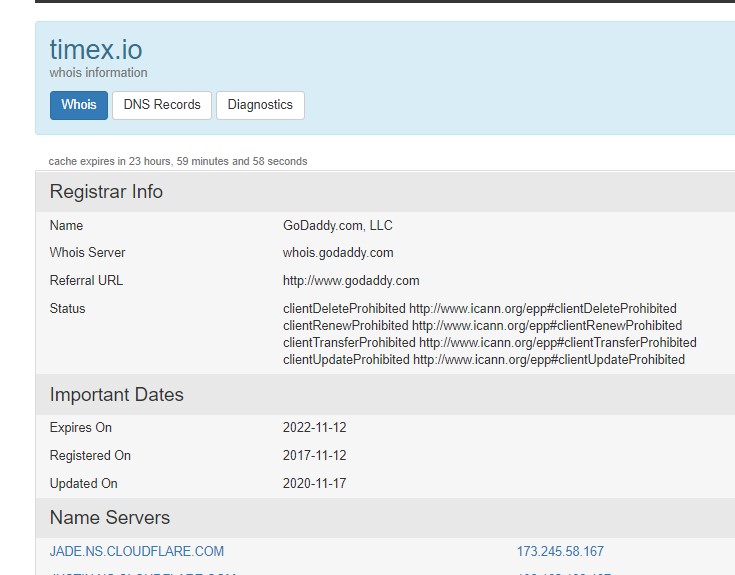
Task: Click the Registrar Info section header
Action: 106,192
